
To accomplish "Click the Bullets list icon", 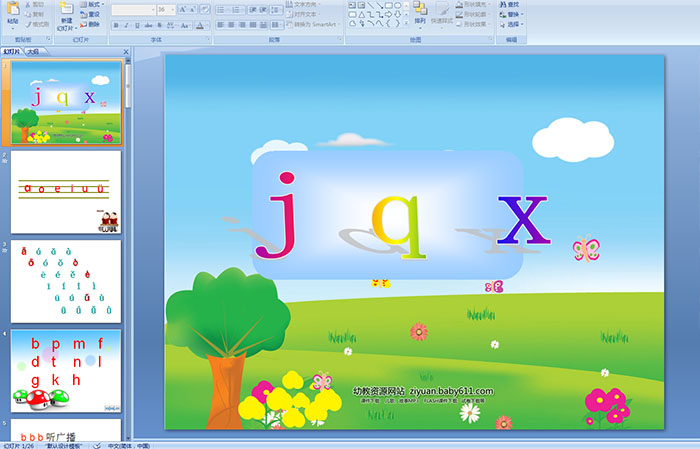I will pos(222,9).
